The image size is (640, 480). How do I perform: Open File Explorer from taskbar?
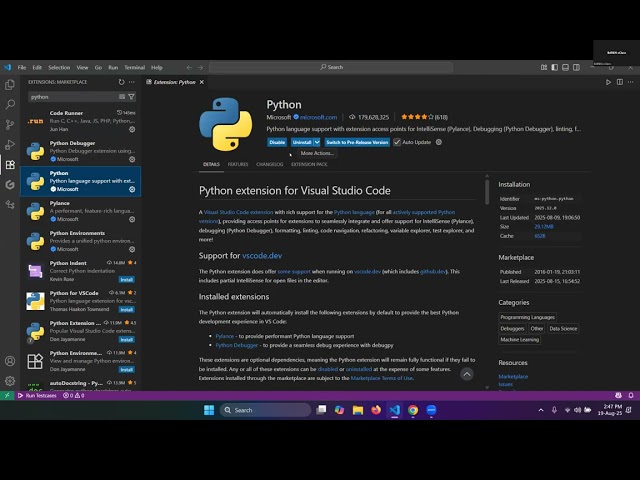pos(358,410)
